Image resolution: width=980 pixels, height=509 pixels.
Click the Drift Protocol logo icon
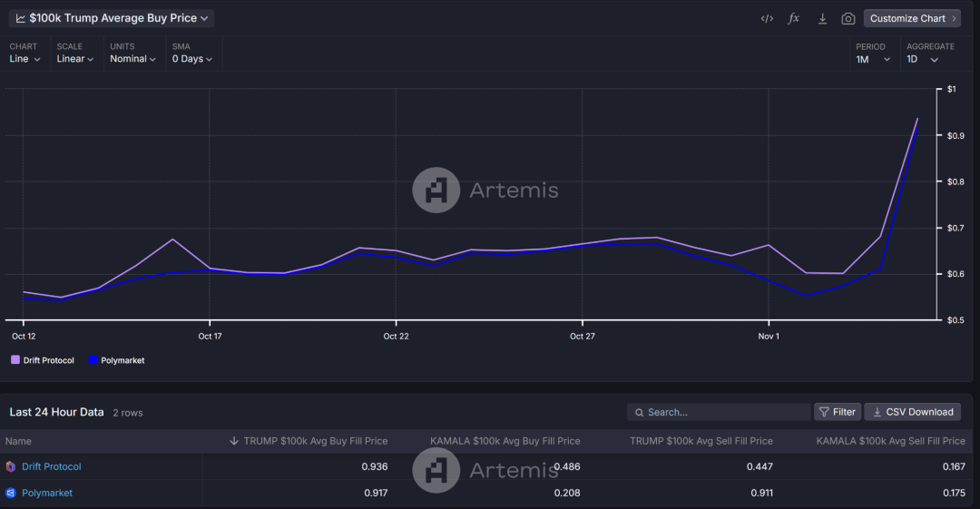tap(11, 466)
